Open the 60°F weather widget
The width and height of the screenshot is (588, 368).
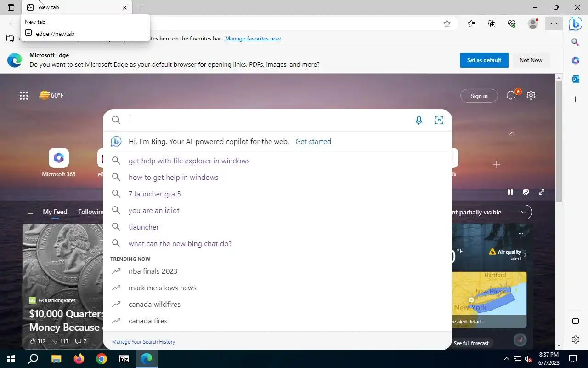[x=51, y=95]
